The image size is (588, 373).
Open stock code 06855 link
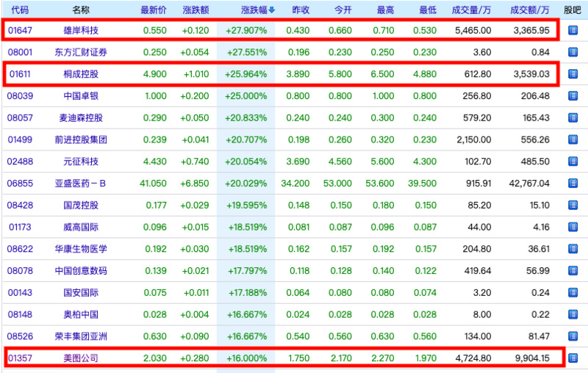pos(20,183)
